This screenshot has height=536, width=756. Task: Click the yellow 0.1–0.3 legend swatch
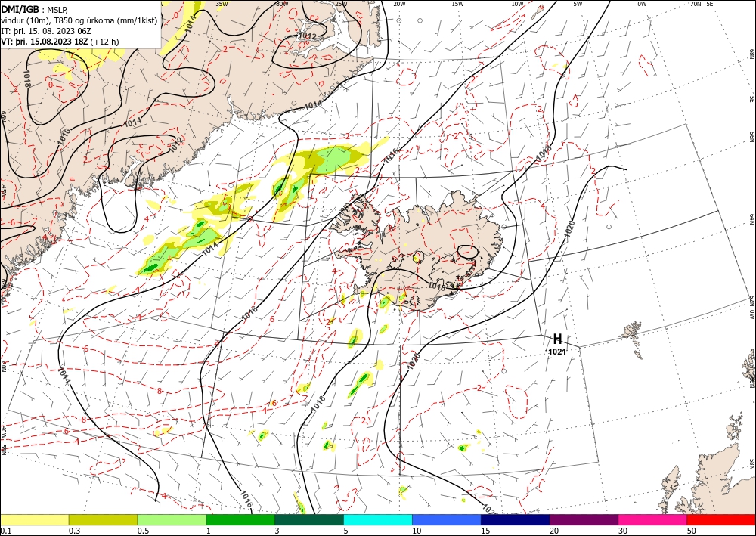coord(34,519)
